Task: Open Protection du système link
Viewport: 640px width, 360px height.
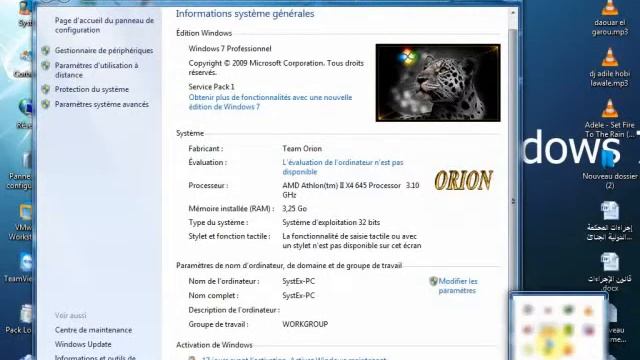Action: point(92,89)
